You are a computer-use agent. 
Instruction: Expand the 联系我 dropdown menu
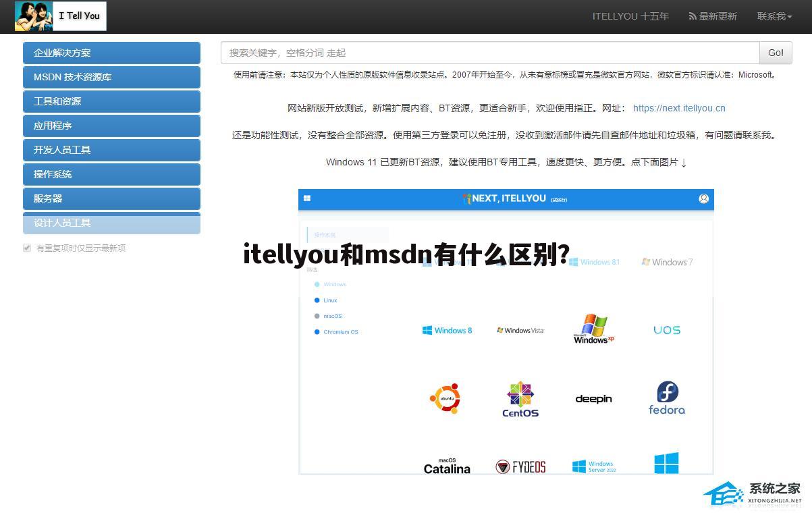774,16
